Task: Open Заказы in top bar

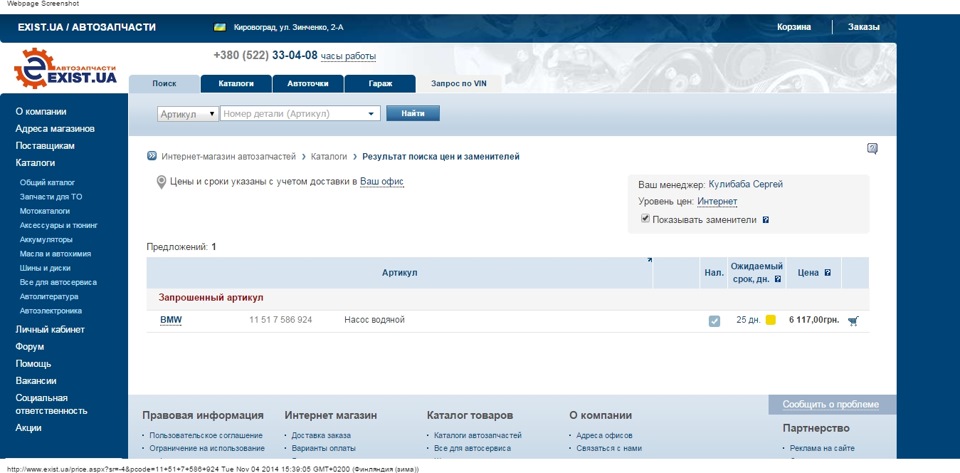Action: (x=863, y=27)
